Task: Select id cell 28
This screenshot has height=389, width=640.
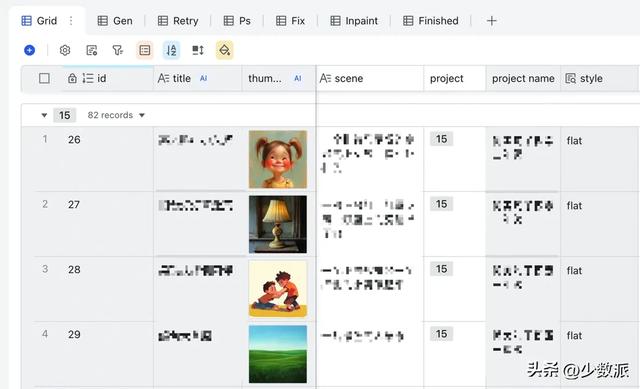Action: click(108, 289)
